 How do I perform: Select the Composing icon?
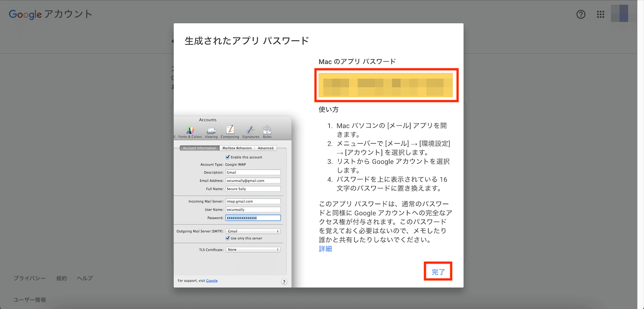pyautogui.click(x=230, y=130)
